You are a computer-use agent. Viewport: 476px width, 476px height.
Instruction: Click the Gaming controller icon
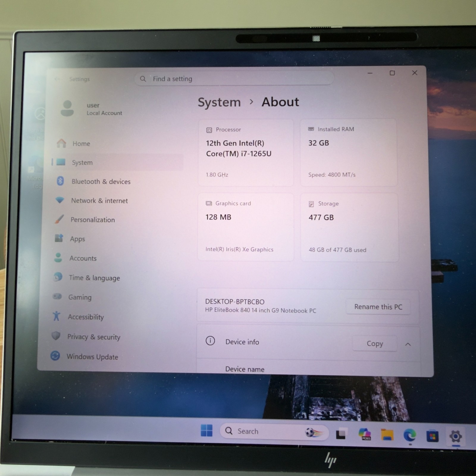click(57, 297)
